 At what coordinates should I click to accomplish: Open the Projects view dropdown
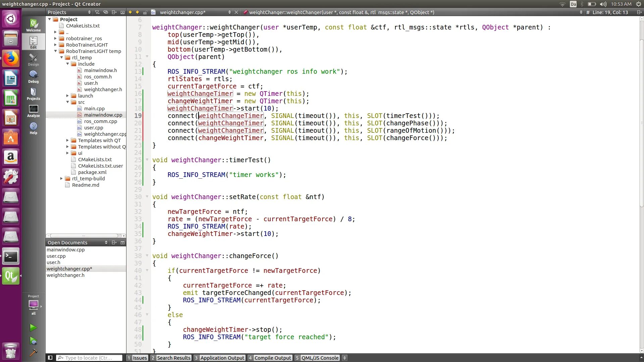pos(89,12)
